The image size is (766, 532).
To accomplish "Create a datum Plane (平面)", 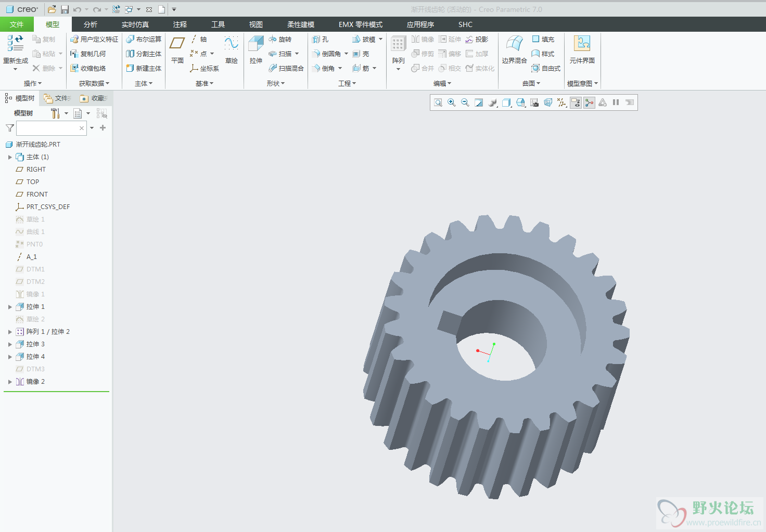I will point(177,50).
